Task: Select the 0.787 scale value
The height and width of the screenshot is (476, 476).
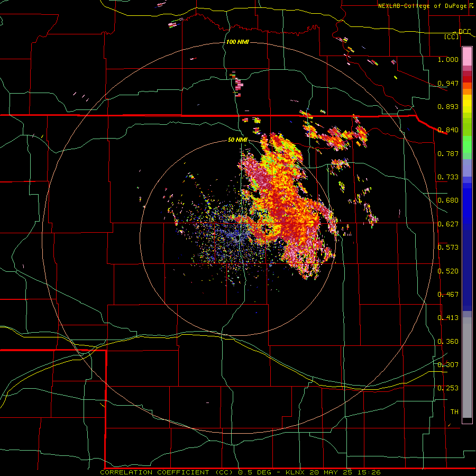Action: coord(448,153)
